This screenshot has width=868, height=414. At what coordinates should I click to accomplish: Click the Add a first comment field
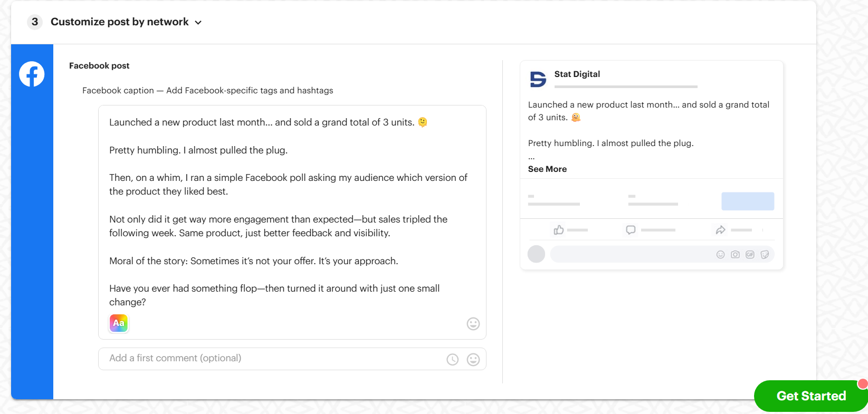(292, 359)
